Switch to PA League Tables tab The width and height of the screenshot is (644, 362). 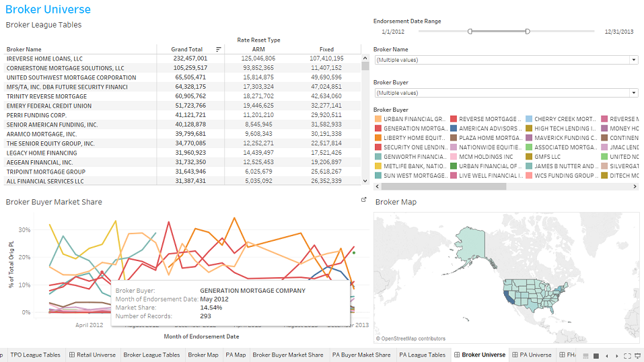[422, 355]
